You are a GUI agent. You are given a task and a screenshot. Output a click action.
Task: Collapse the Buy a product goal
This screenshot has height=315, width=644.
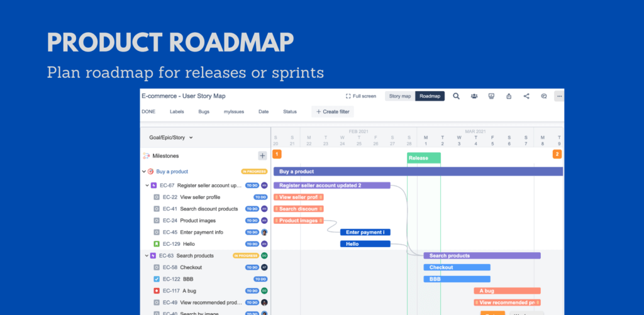click(x=144, y=171)
